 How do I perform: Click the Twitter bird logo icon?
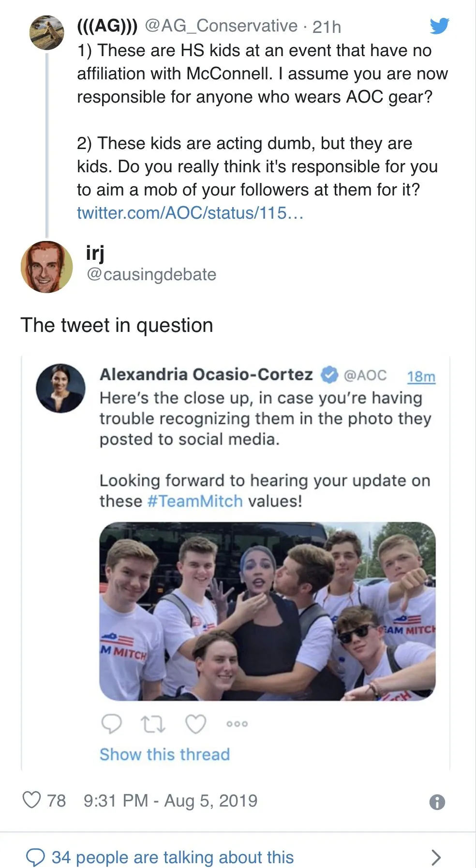[439, 26]
